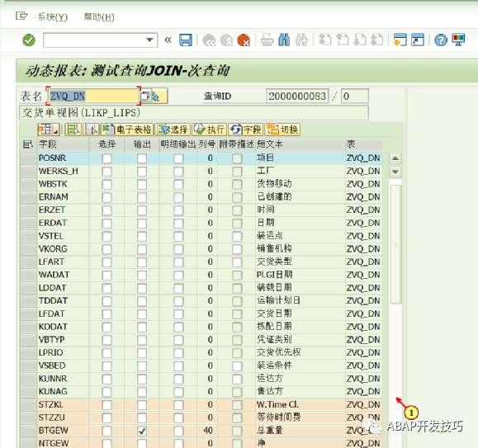Open the 帮助(H) menu

click(x=99, y=17)
